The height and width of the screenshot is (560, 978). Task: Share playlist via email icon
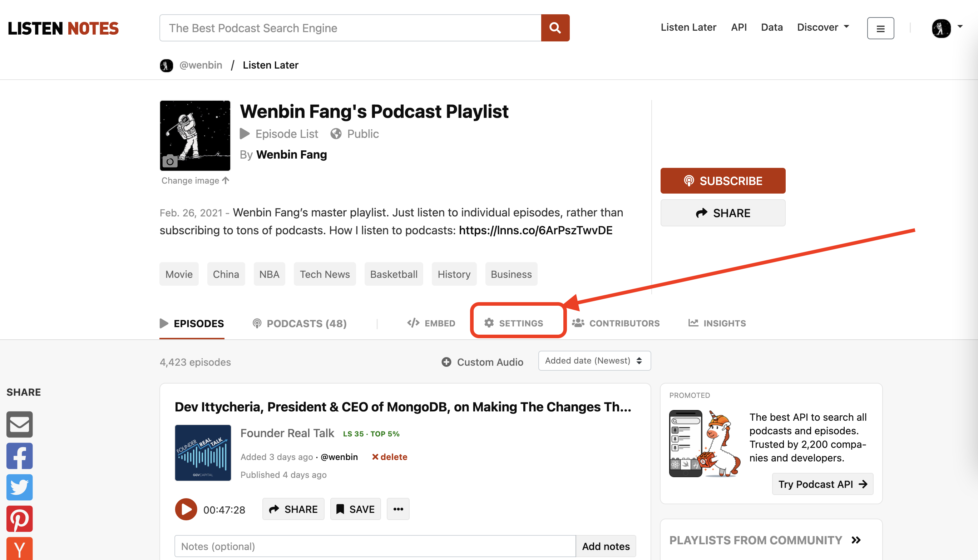tap(19, 424)
